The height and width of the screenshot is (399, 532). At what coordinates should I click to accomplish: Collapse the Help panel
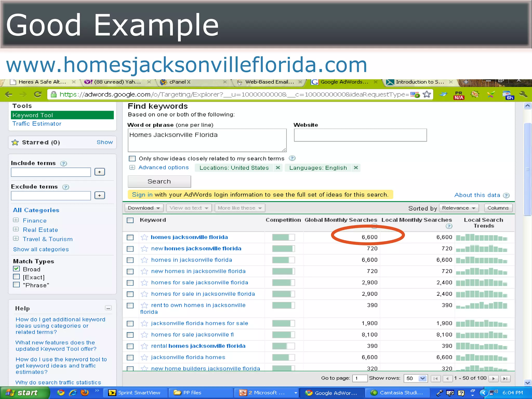click(108, 308)
